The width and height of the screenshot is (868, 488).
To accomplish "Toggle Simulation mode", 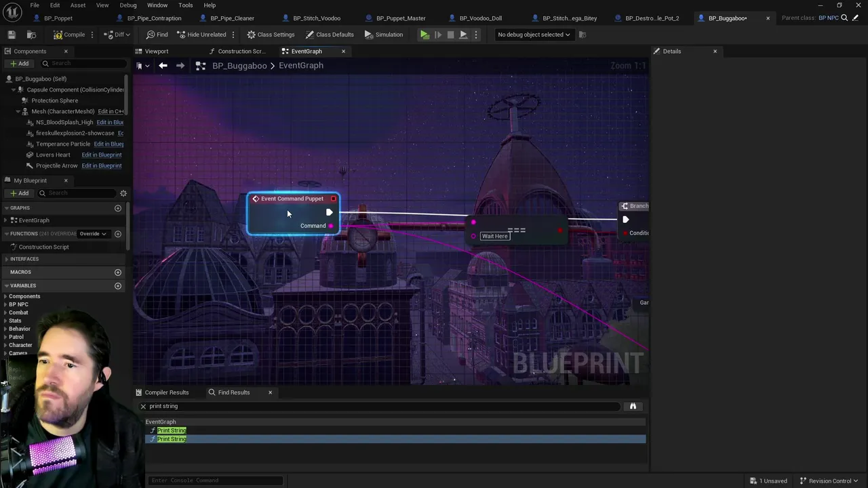I will click(383, 35).
